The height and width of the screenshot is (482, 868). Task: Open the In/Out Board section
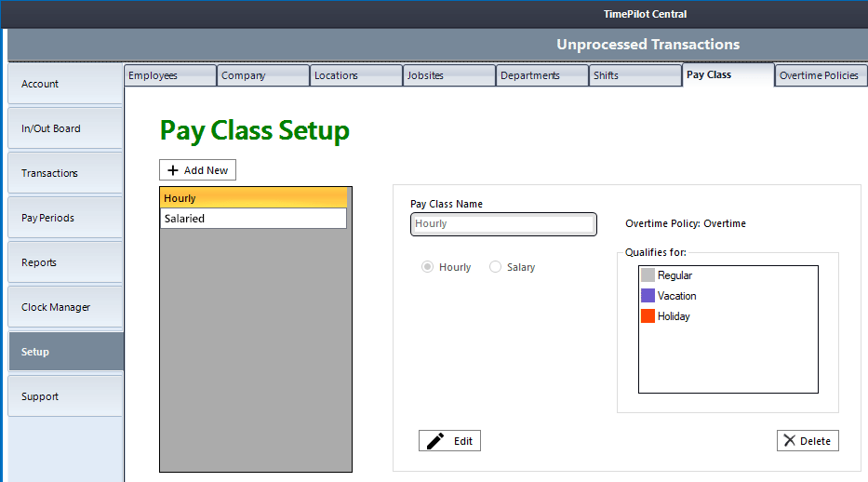[x=65, y=128]
